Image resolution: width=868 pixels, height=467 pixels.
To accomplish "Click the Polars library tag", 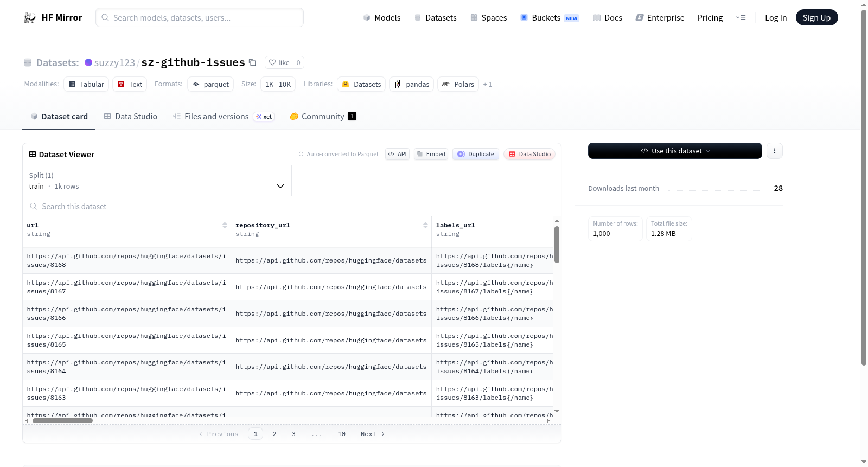I will [458, 84].
